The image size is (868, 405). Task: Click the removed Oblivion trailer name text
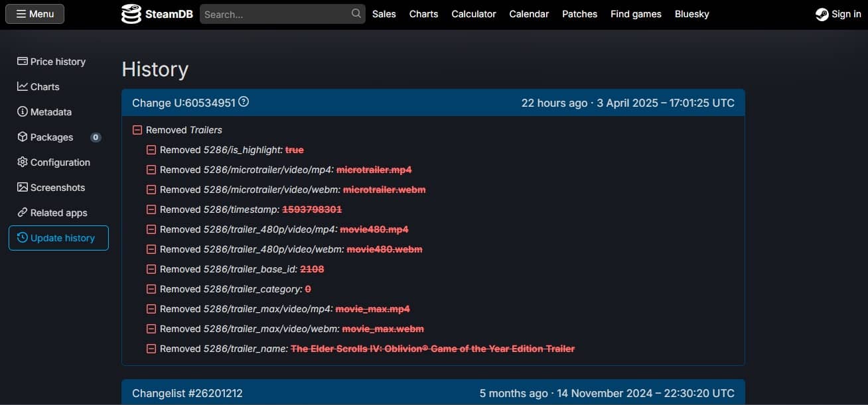click(433, 349)
